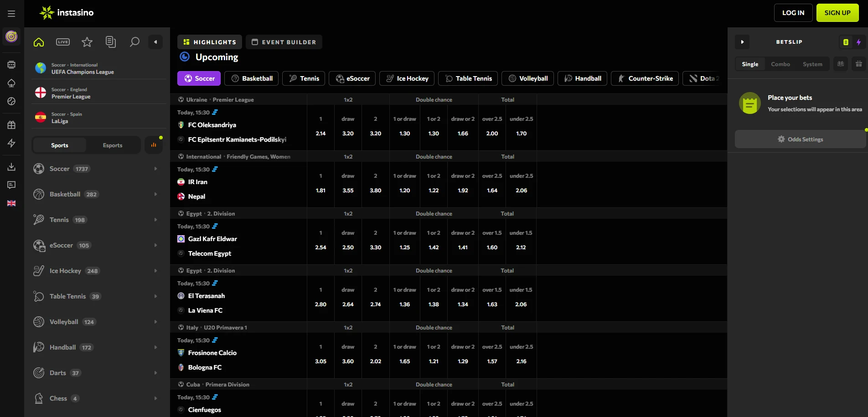868x417 pixels.
Task: Open Odds Settings in the betslip
Action: click(800, 139)
